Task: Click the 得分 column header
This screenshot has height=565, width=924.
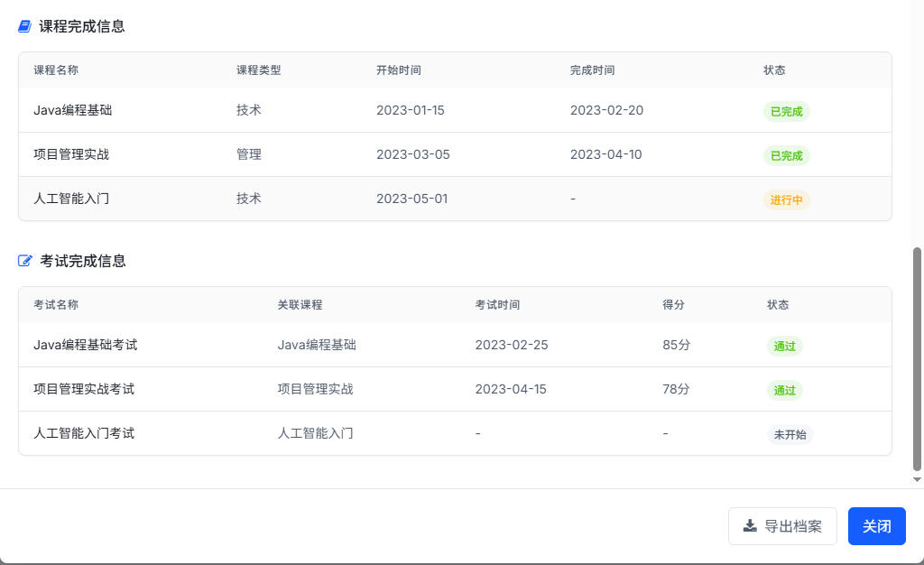Action: [673, 305]
